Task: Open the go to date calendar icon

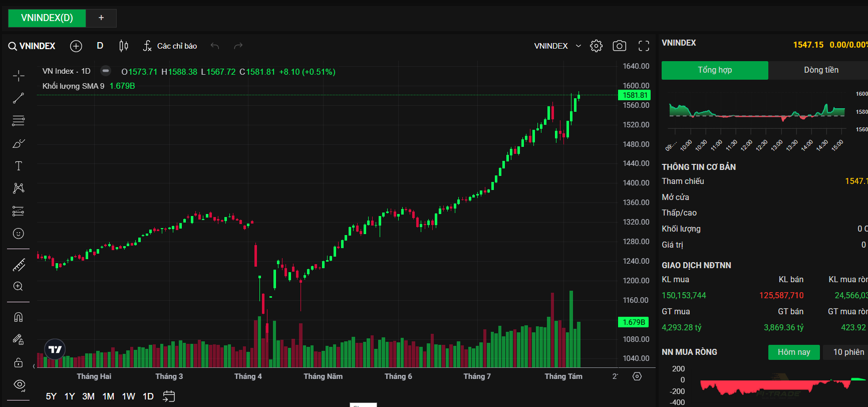Action: [x=169, y=396]
